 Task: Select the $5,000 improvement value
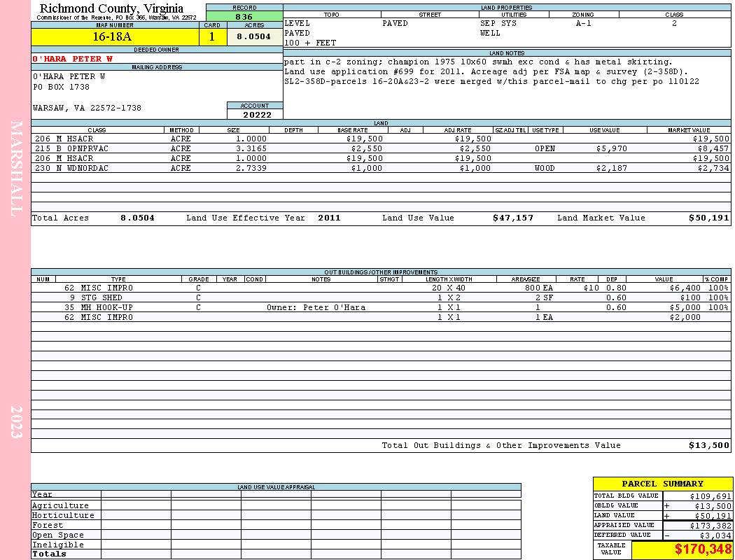point(685,308)
